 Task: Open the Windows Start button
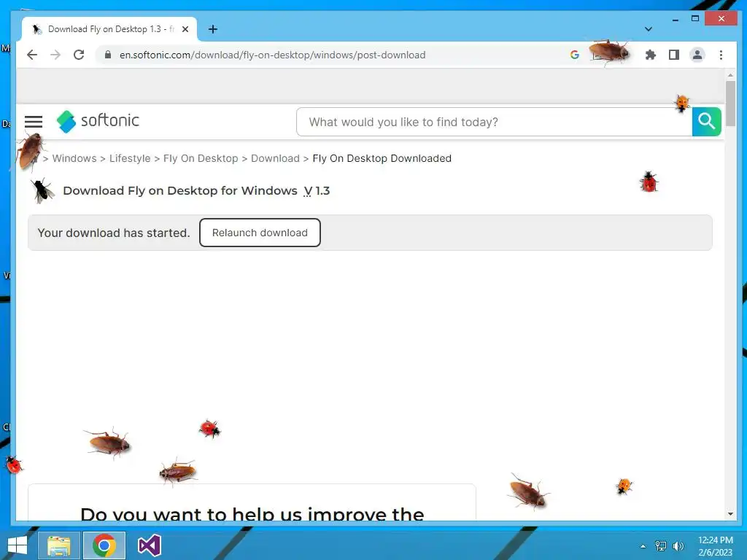pyautogui.click(x=18, y=545)
